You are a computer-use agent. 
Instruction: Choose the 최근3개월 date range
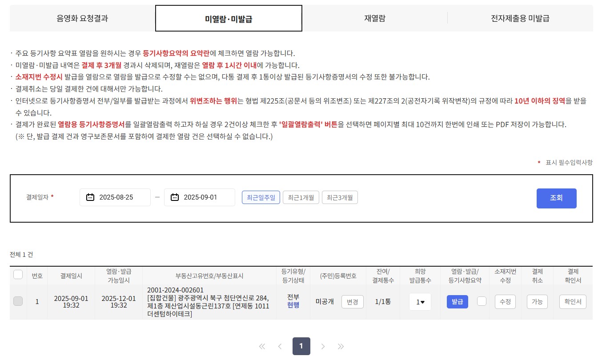[x=340, y=197]
